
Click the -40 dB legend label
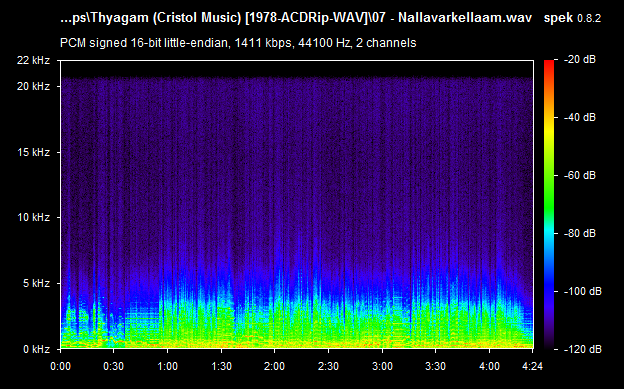(x=580, y=117)
